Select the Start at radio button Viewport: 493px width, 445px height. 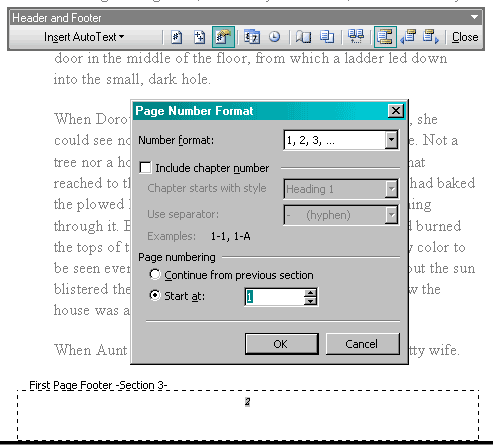click(x=155, y=295)
